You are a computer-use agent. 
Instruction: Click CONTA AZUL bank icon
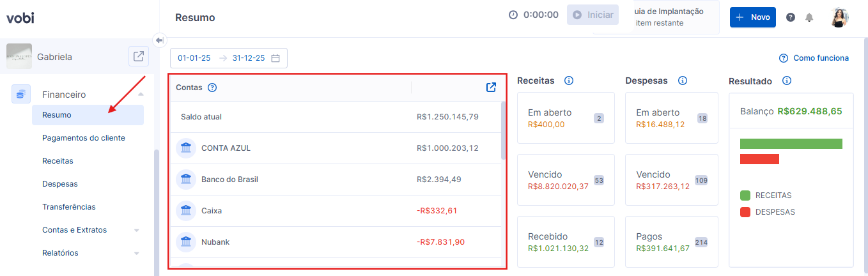pos(186,148)
